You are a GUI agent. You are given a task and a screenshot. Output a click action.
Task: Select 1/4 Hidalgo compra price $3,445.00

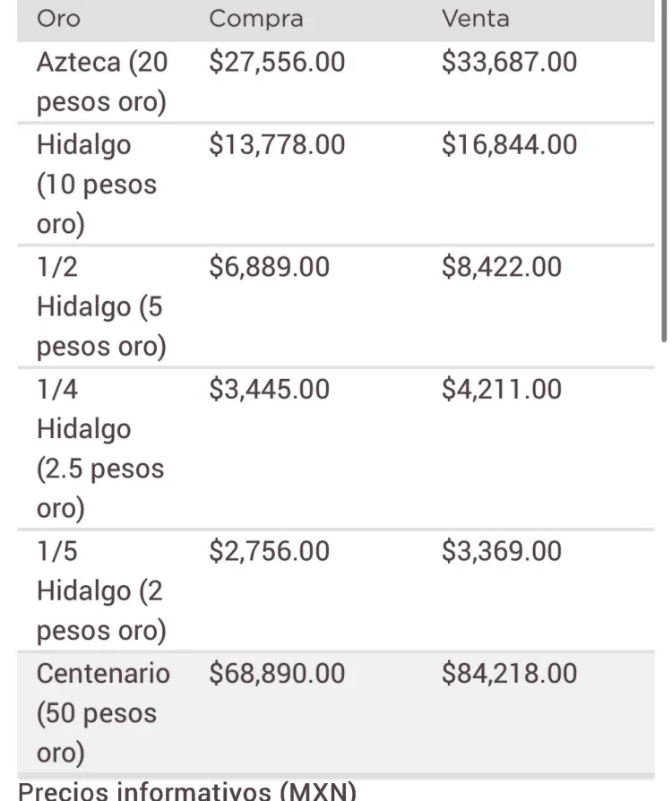[x=270, y=389]
